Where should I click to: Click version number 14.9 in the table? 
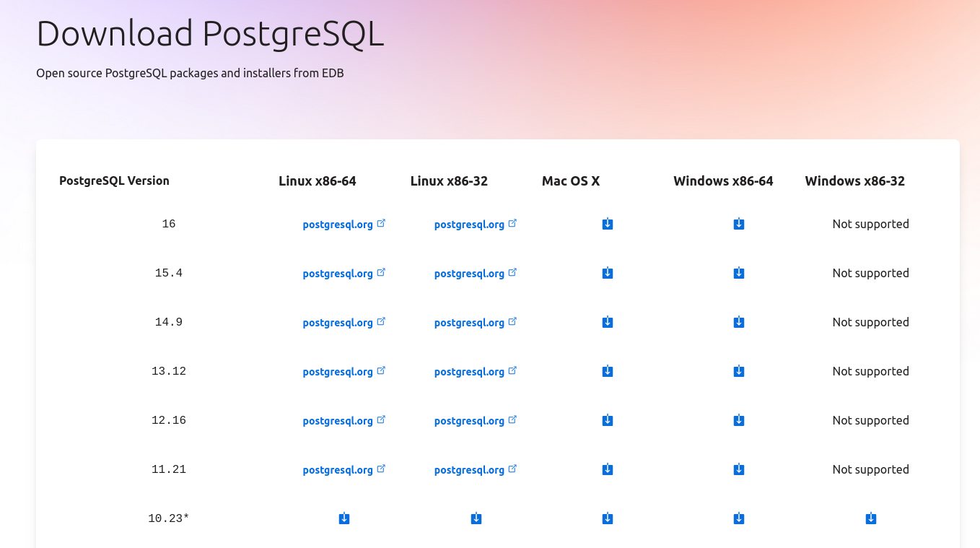point(169,322)
